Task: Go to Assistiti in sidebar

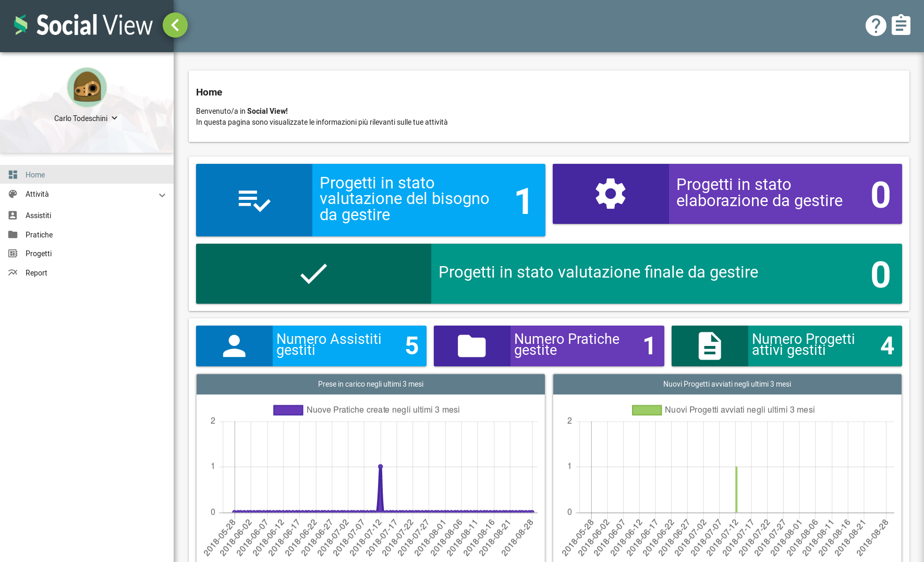Action: pyautogui.click(x=38, y=216)
